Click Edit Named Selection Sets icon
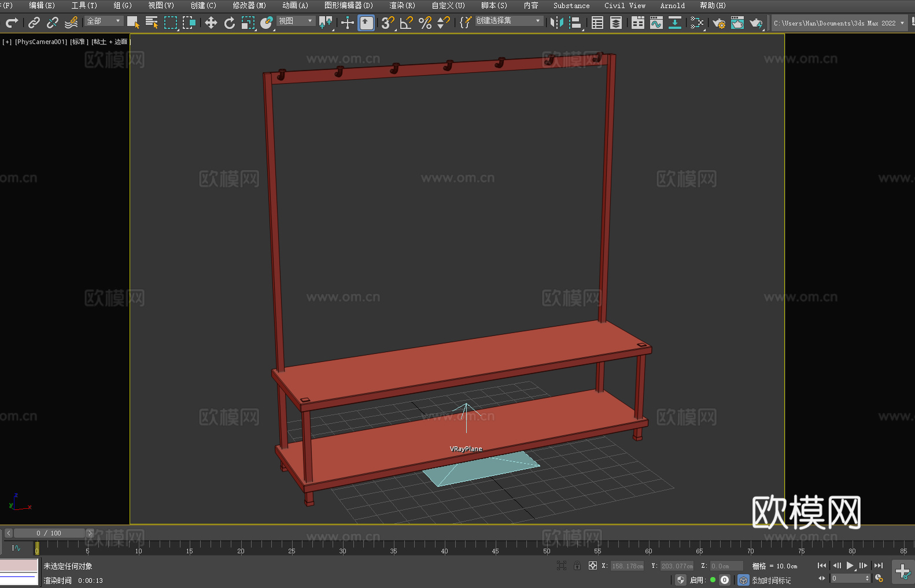Image resolution: width=915 pixels, height=588 pixels. (466, 23)
